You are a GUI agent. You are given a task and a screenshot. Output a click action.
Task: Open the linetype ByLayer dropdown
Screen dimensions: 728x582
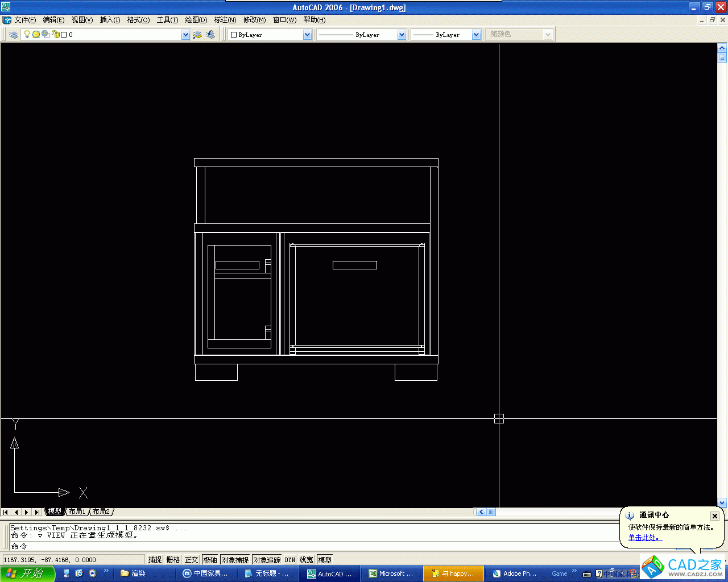tap(402, 34)
